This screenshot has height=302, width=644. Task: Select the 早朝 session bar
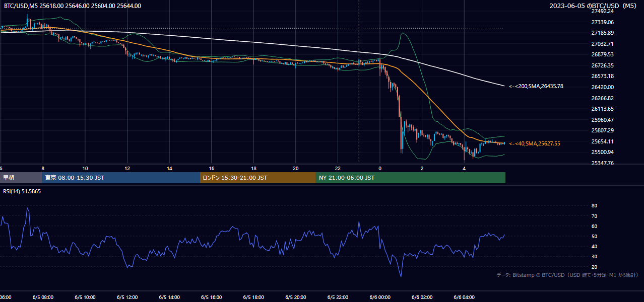click(21, 178)
